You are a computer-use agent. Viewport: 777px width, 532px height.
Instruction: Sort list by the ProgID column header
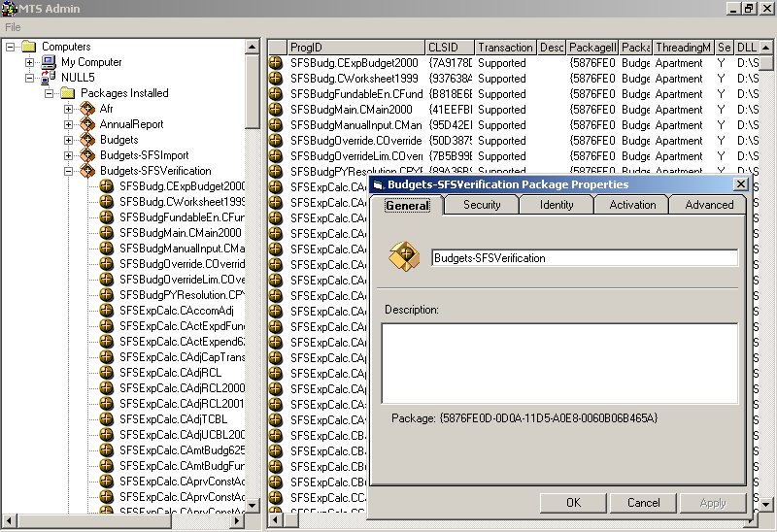pos(355,47)
